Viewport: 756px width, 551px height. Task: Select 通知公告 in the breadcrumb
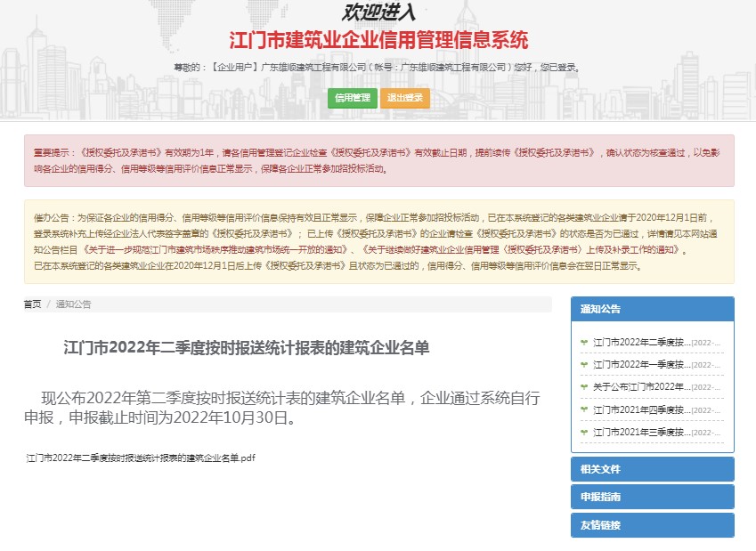click(73, 304)
